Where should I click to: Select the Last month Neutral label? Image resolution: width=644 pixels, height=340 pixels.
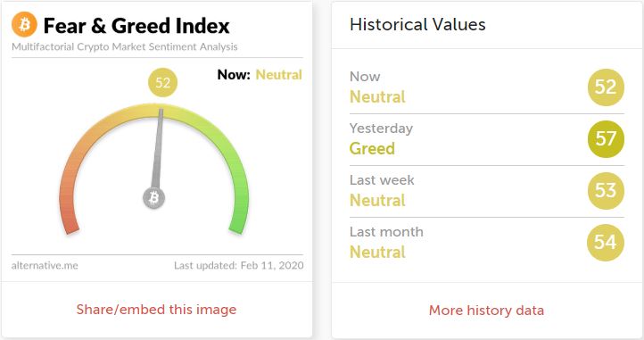click(x=377, y=252)
